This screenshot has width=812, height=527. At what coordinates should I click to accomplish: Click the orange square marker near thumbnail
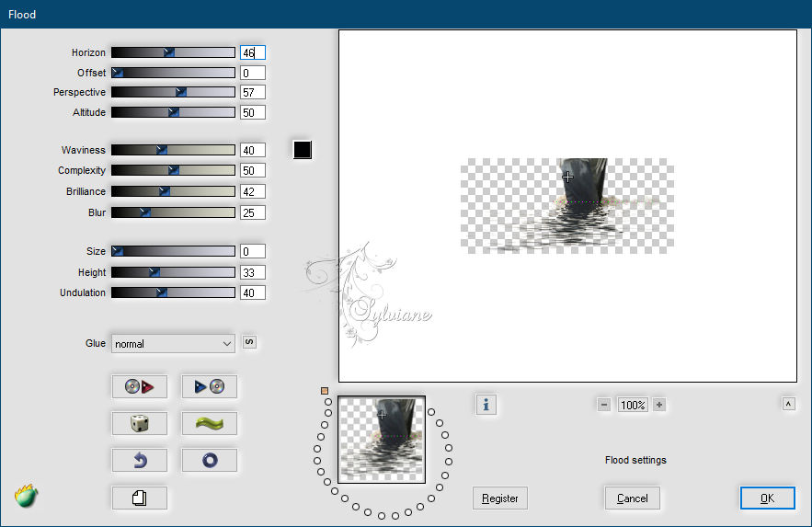tap(325, 391)
